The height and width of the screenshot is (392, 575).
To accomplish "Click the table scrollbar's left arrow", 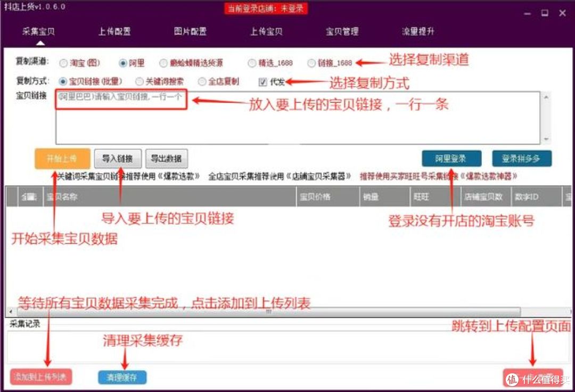I will 11,312.
